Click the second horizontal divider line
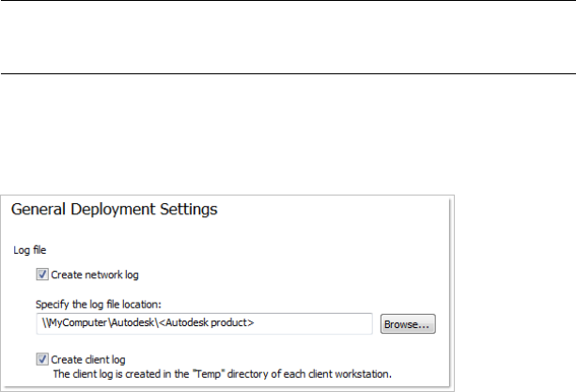Screen dimensions: 576x392 [288, 73]
